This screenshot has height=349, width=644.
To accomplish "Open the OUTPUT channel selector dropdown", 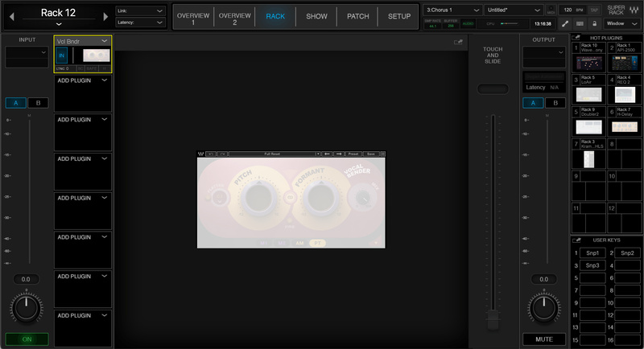I will coord(544,52).
